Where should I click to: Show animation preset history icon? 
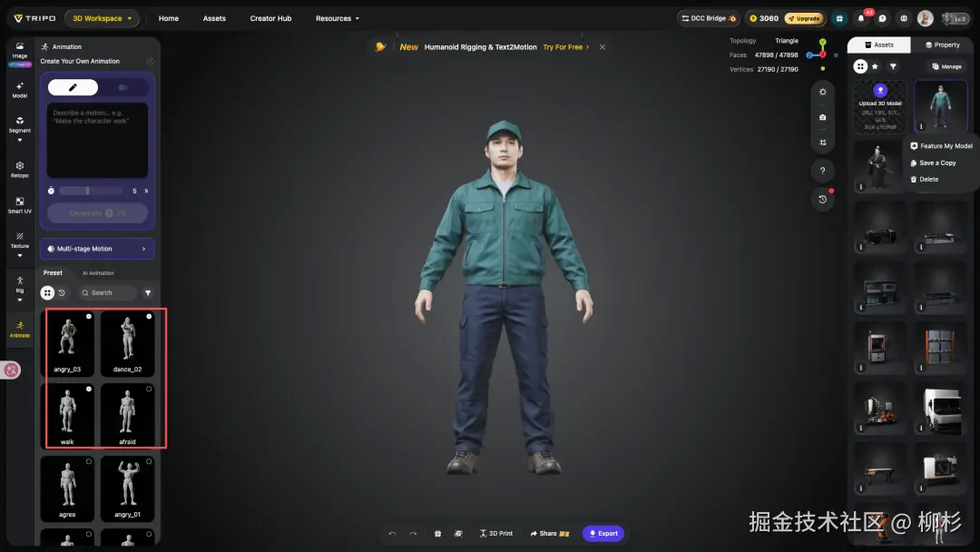click(62, 292)
